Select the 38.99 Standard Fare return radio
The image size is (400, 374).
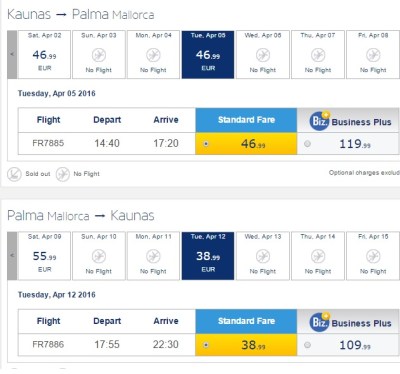pos(206,345)
